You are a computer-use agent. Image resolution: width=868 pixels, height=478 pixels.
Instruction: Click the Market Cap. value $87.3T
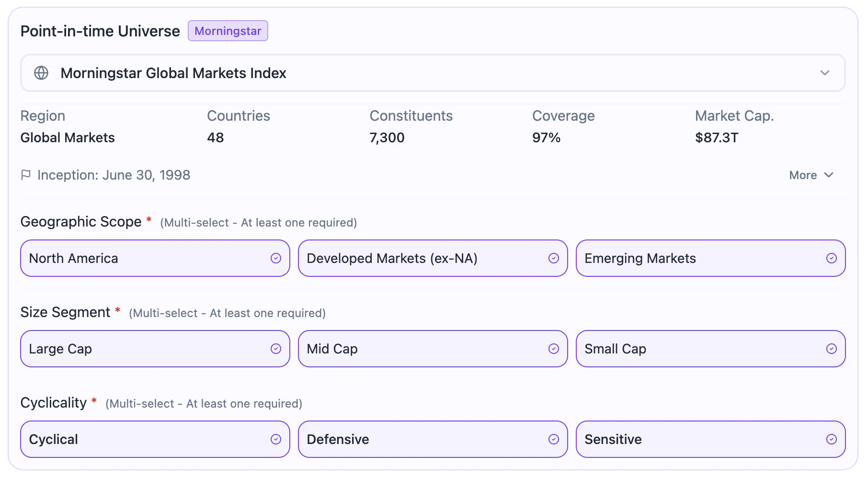pos(717,138)
